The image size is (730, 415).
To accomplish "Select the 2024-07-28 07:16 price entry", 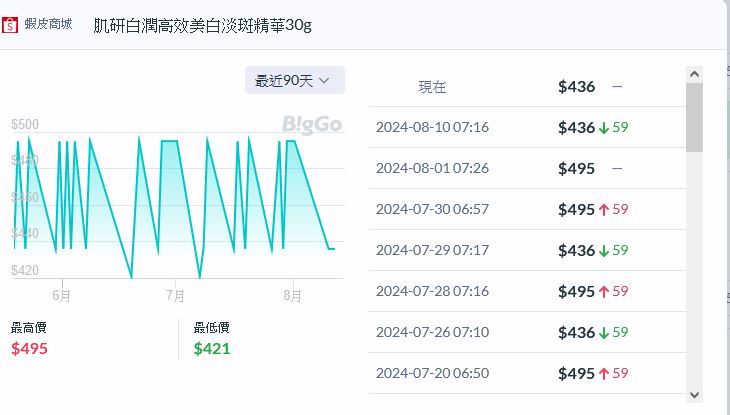I will 526,291.
